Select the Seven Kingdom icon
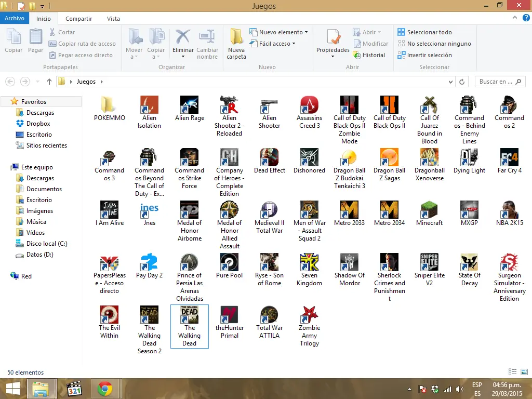The image size is (532, 399). pos(310,270)
